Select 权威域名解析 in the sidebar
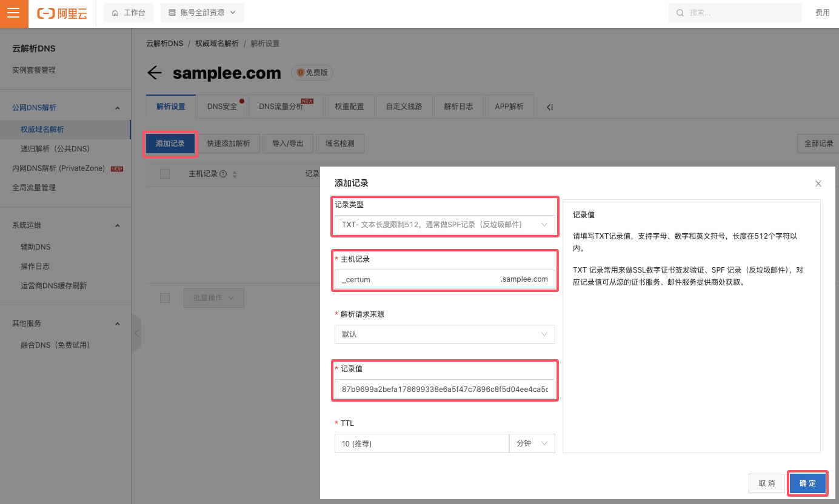 pyautogui.click(x=65, y=130)
